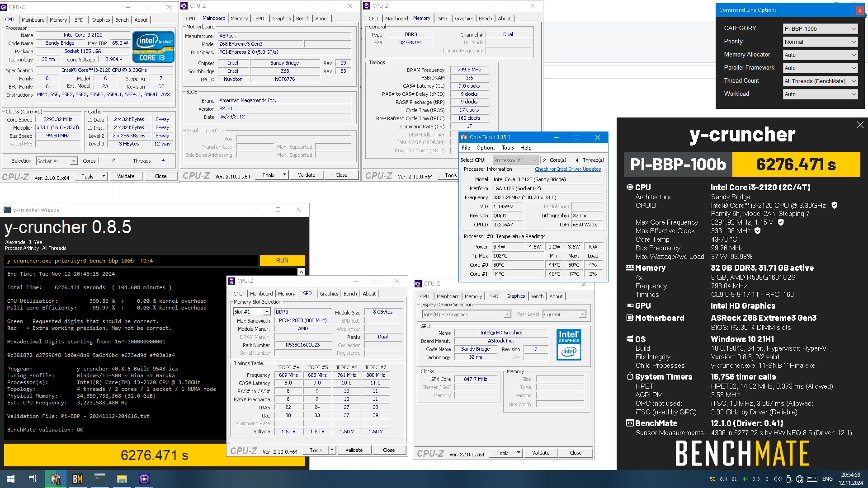Open the volume speaker tray icon
Viewport: 868px width, 488px height.
(x=778, y=479)
